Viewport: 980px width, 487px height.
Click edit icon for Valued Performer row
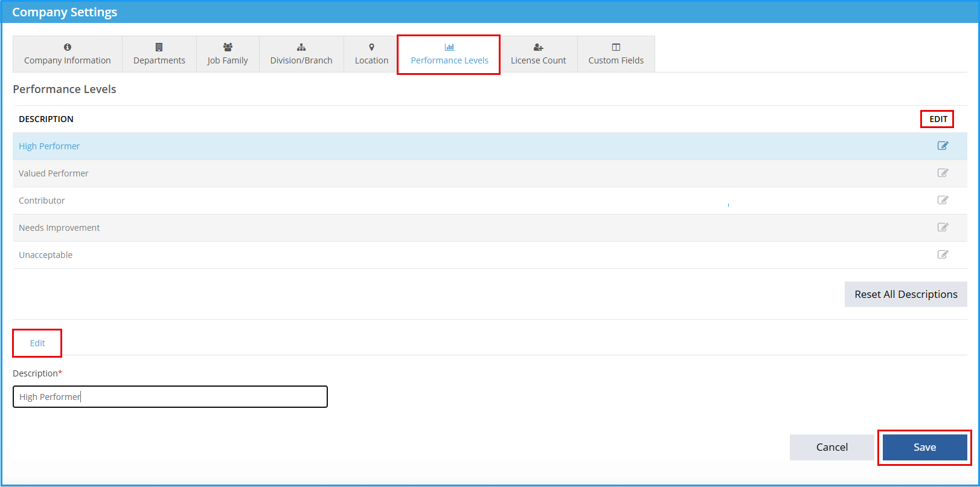click(943, 173)
